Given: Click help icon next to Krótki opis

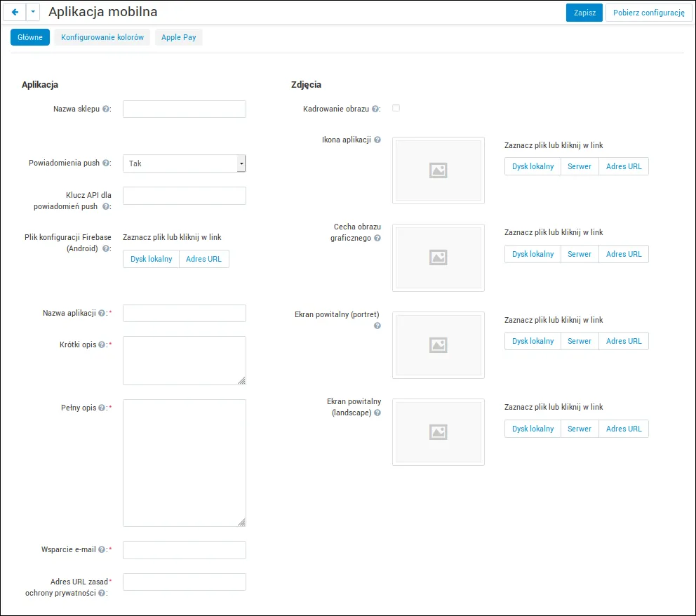Looking at the screenshot, I should point(102,344).
